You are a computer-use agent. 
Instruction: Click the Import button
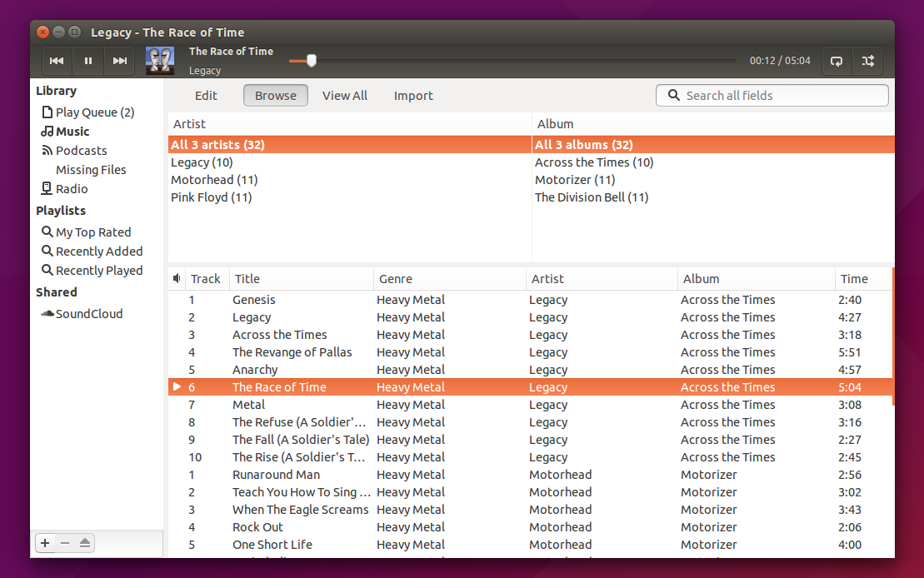click(x=413, y=95)
